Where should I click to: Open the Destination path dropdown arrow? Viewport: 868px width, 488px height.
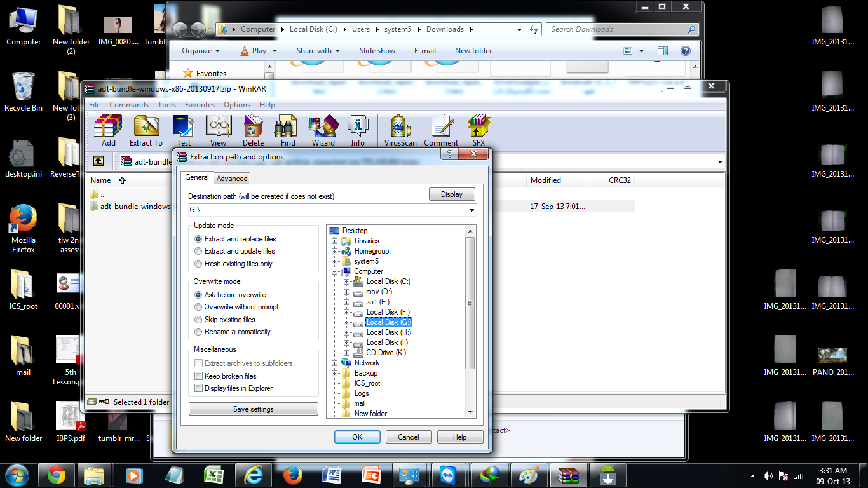point(471,210)
